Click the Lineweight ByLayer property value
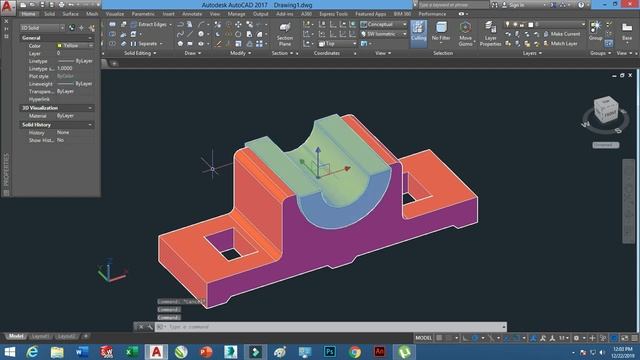The image size is (640, 360). (x=76, y=84)
